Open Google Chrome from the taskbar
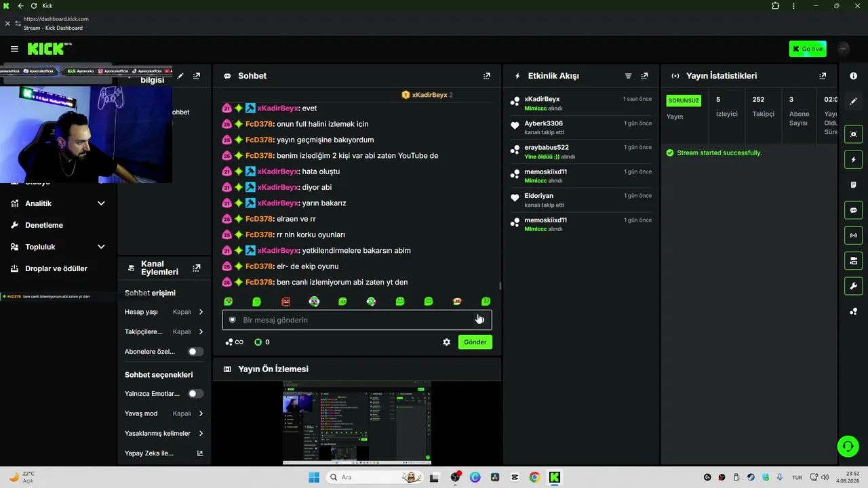The height and width of the screenshot is (488, 868). (534, 477)
